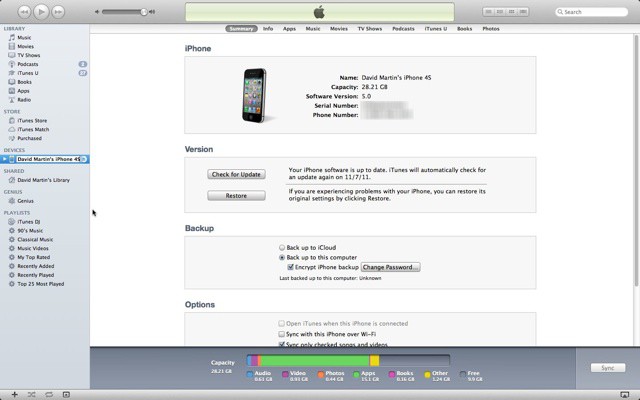The image size is (640, 400).
Task: Open iTunes Store in the sidebar
Action: tap(31, 120)
